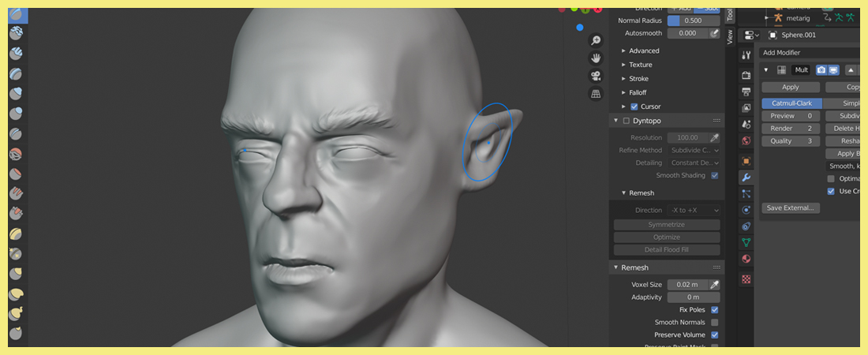The width and height of the screenshot is (868, 355).
Task: Enable the Smooth Normals checkbox
Action: tap(714, 323)
